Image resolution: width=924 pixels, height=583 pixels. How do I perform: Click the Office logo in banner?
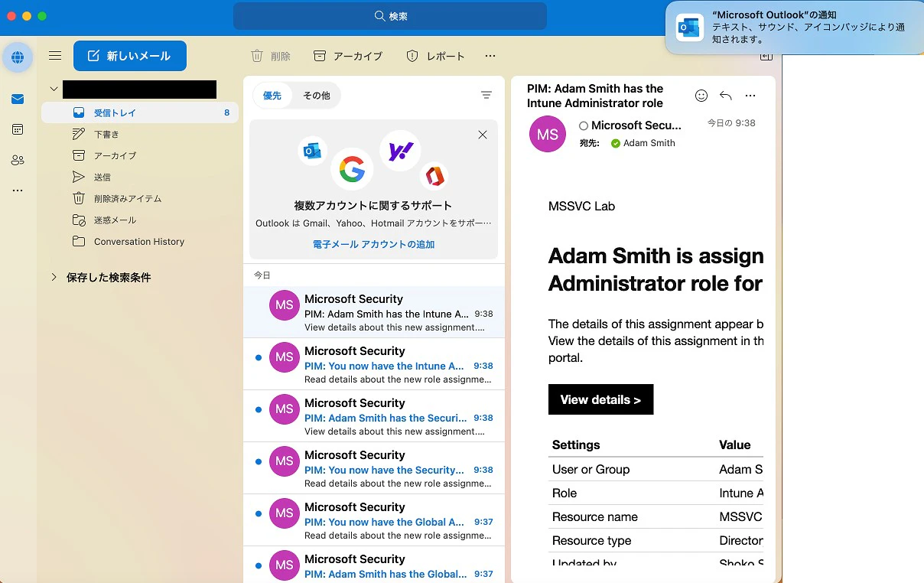click(x=434, y=177)
